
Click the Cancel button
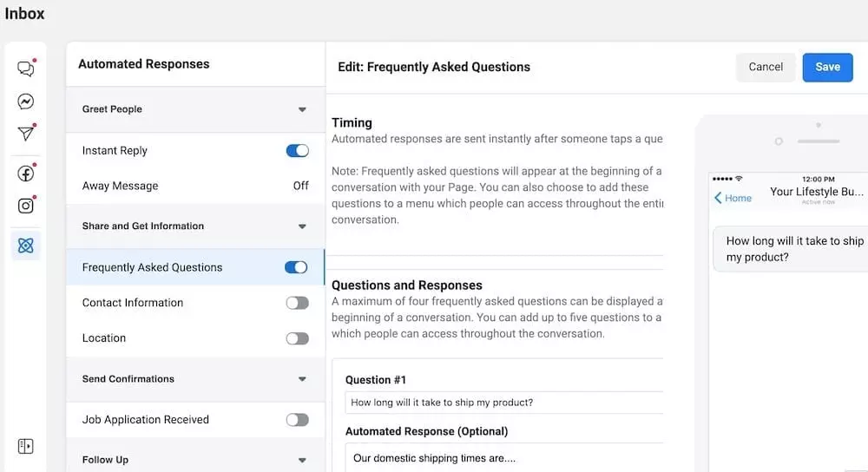tap(766, 67)
